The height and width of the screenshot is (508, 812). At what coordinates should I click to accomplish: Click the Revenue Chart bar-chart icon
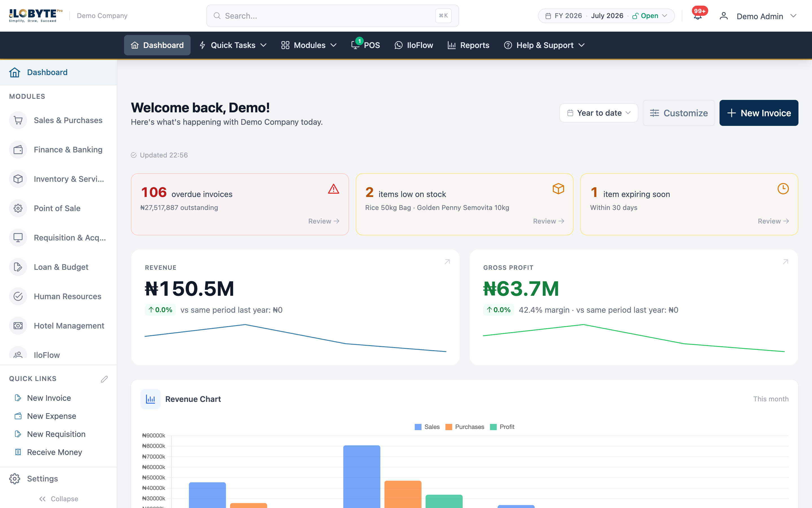tap(150, 399)
